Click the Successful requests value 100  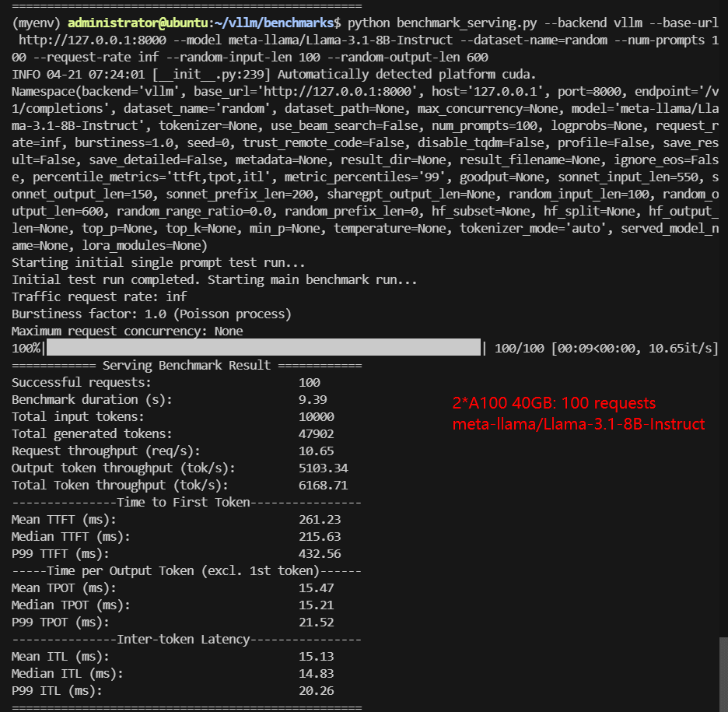(310, 382)
